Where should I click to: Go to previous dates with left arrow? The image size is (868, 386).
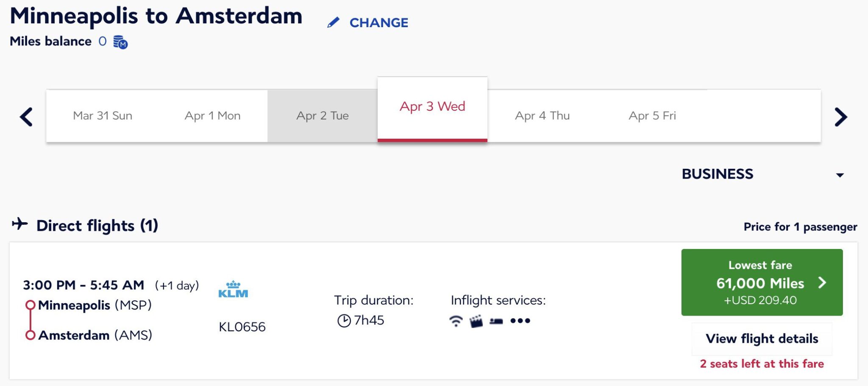[26, 117]
